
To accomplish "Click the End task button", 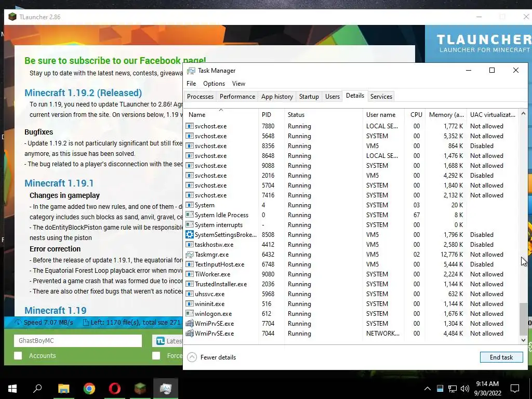I will pyautogui.click(x=501, y=357).
